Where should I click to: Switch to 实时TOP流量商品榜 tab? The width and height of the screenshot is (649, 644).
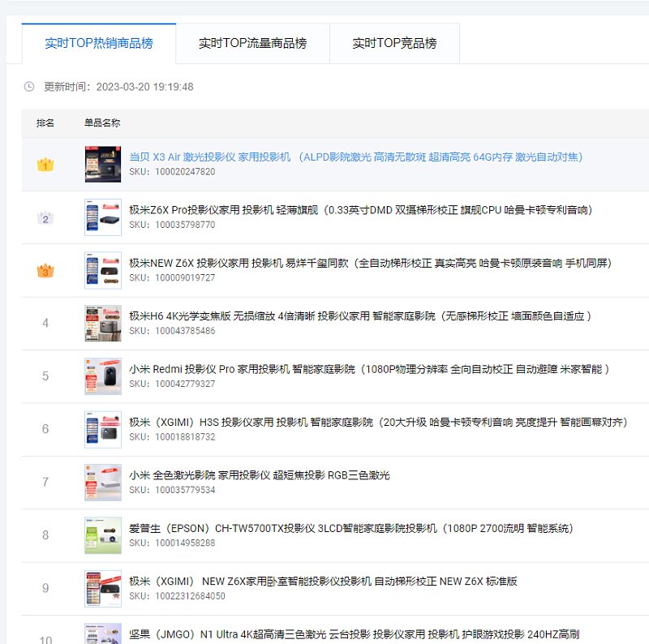click(252, 43)
